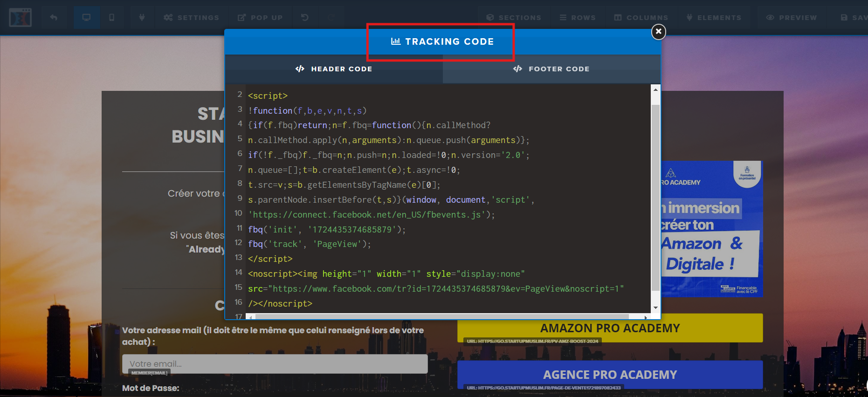Screen dimensions: 868x397
Task: Click the code icon beside Header Code
Action: click(300, 69)
